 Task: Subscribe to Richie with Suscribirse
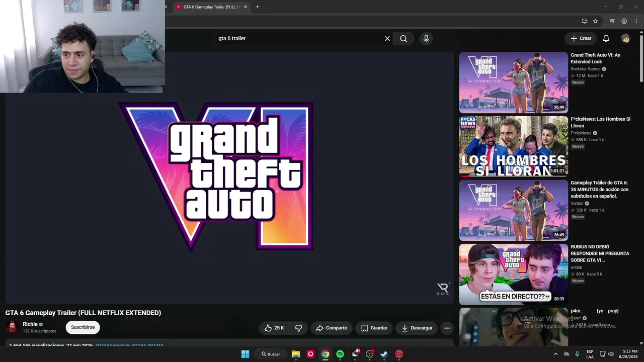[83, 327]
